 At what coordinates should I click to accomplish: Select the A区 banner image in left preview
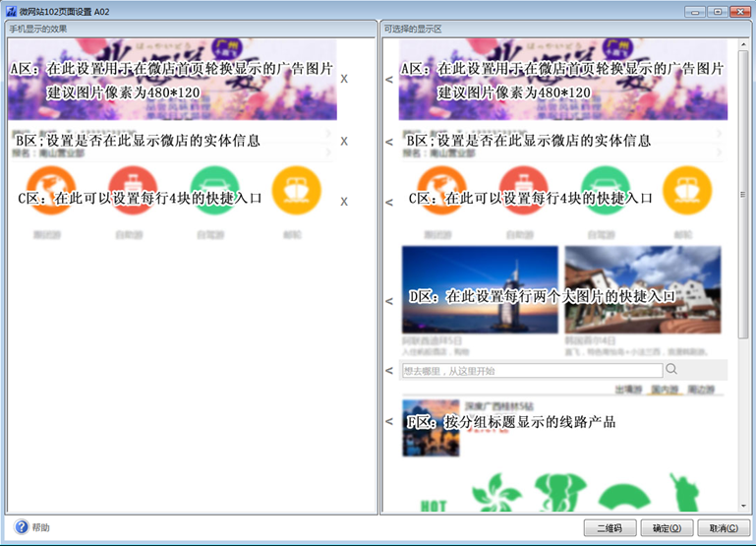173,80
